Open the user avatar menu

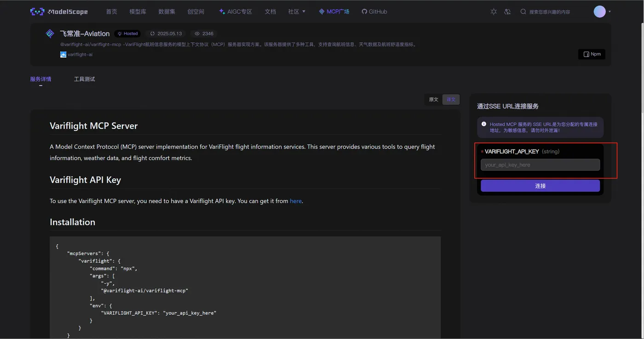(x=600, y=11)
